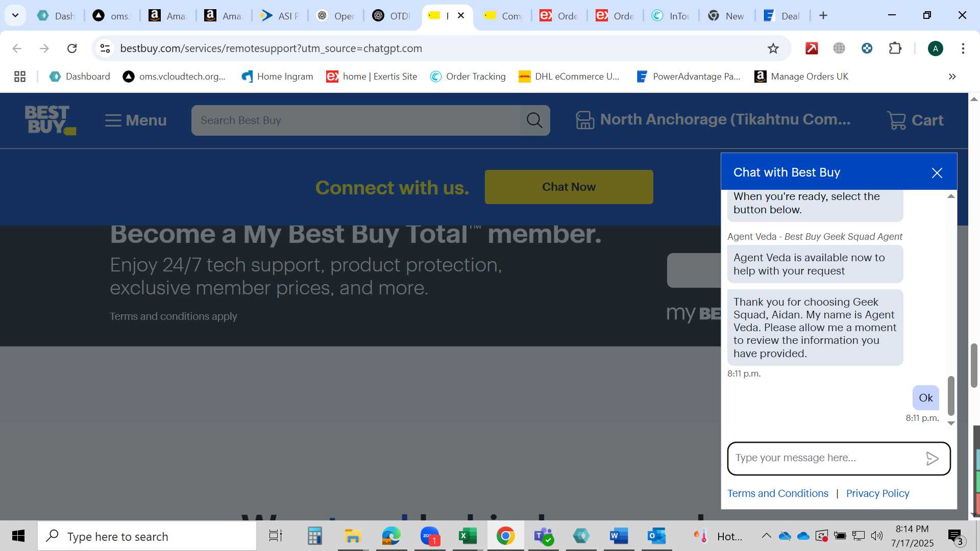Switch to the InTou tab
980x551 pixels.
[671, 16]
